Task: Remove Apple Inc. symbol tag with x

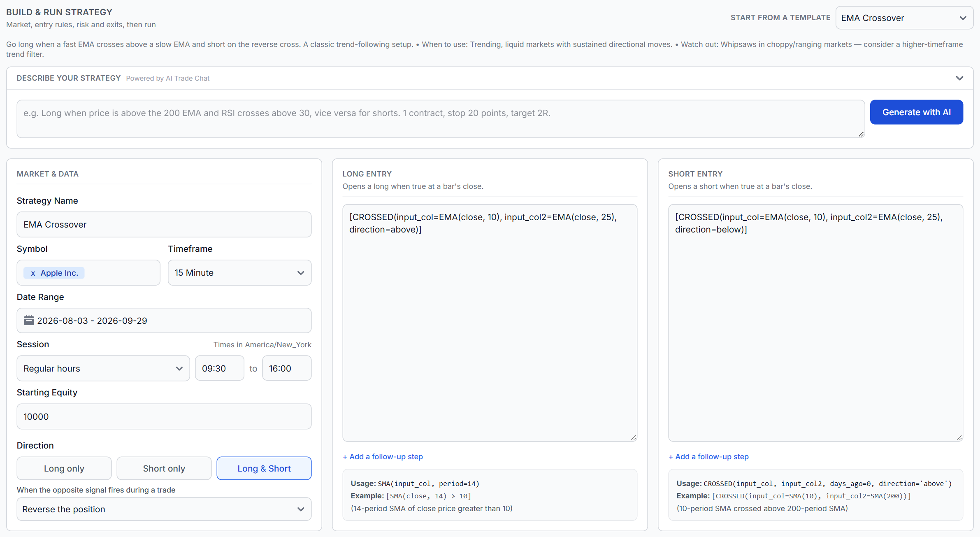Action: pyautogui.click(x=33, y=273)
